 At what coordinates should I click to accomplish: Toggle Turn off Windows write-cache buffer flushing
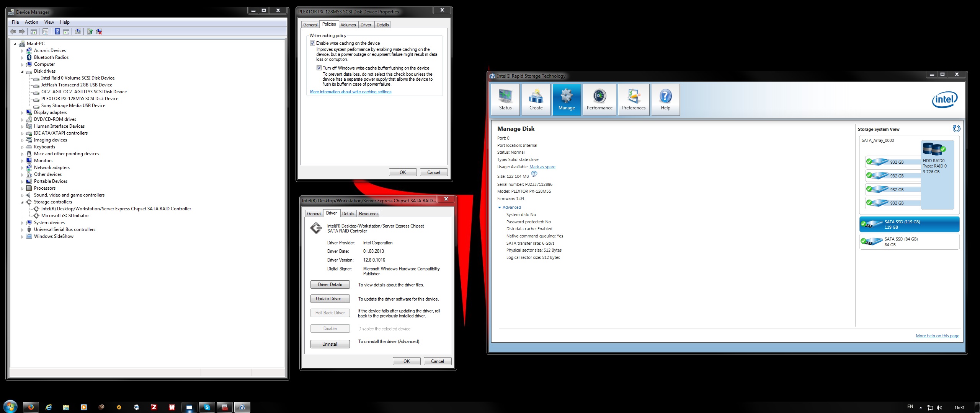coord(319,68)
